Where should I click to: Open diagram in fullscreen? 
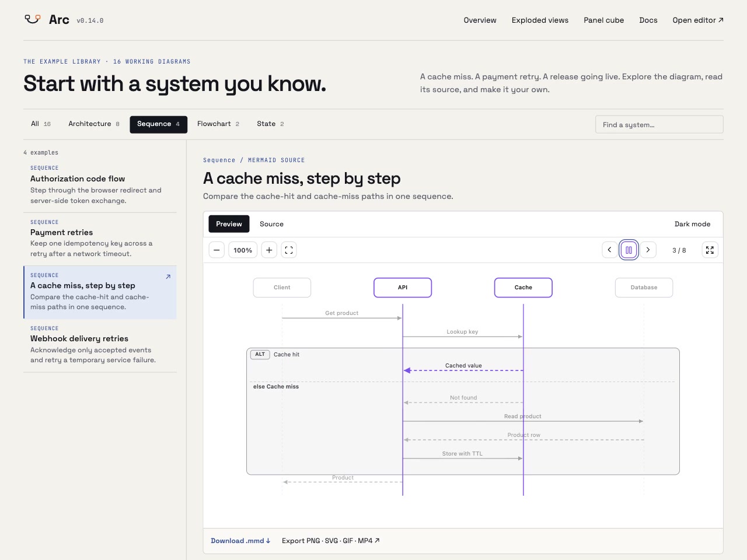point(710,250)
